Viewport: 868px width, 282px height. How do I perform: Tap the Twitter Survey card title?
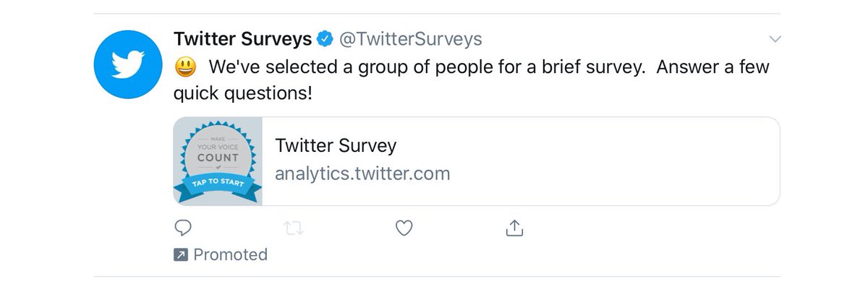pos(336,145)
